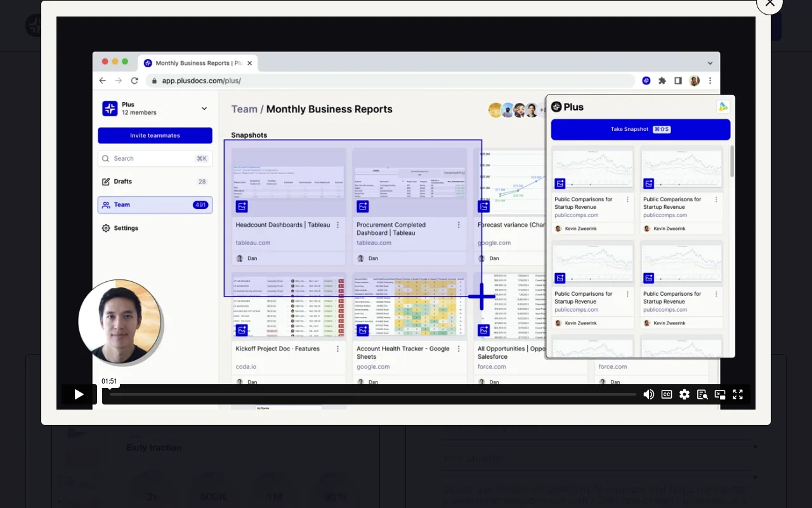812x508 pixels.
Task: Open the Account Health Tracker thumbnail
Action: click(410, 306)
